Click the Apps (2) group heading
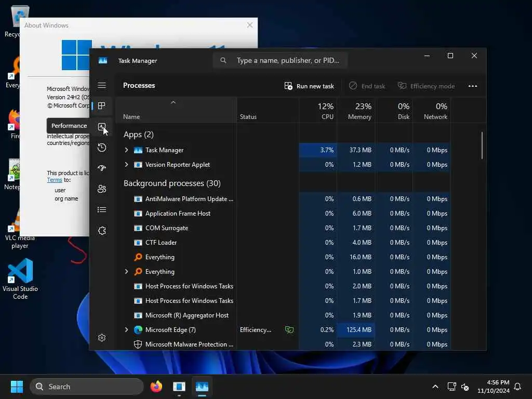 click(138, 135)
